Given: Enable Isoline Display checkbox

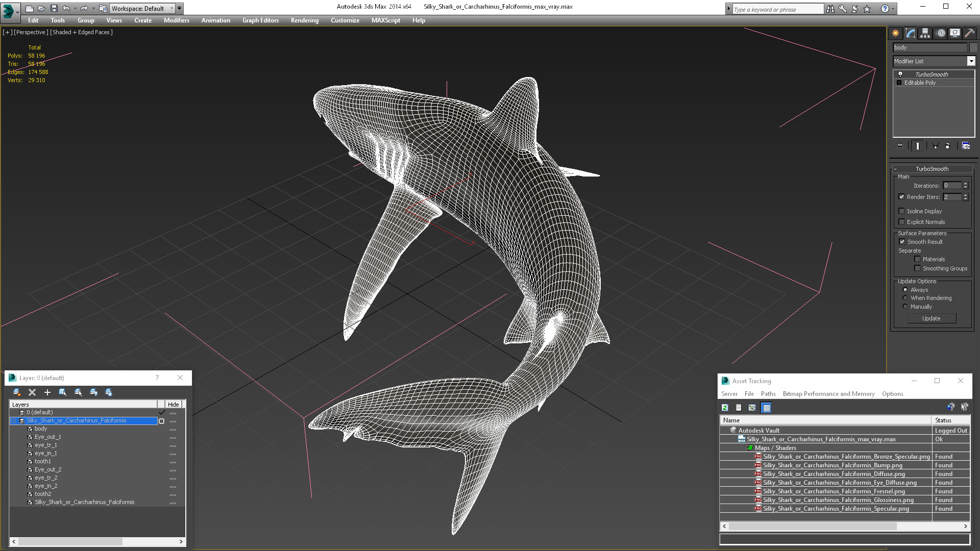Looking at the screenshot, I should click(901, 211).
